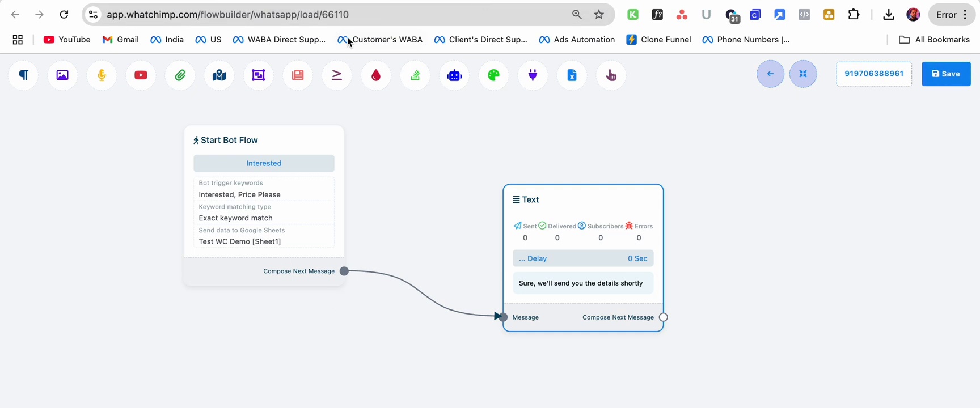Add an Audio block via the microphone icon

[x=102, y=75]
